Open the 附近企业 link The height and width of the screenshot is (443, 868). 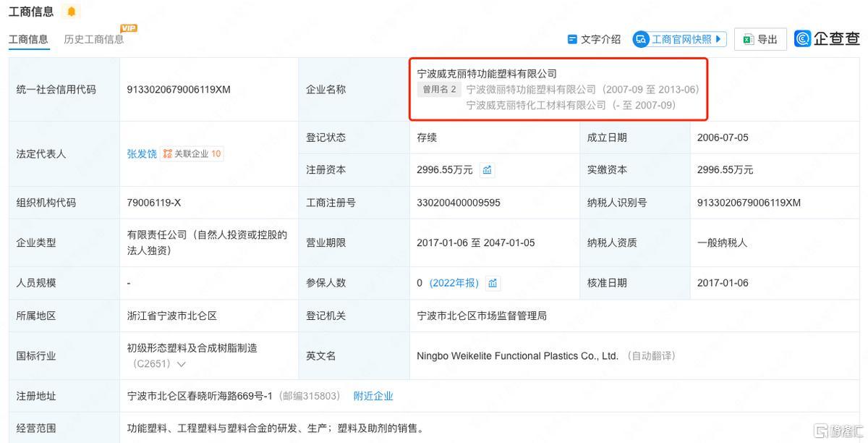[373, 396]
